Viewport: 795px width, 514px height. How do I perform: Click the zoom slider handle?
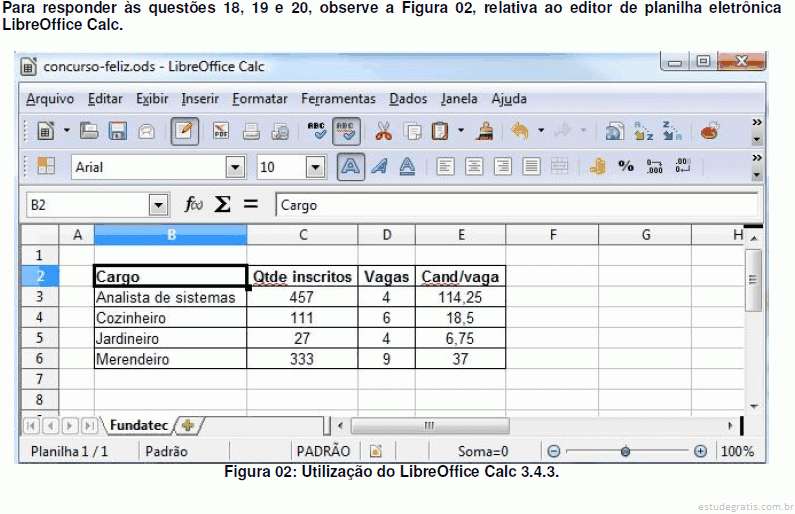pos(625,451)
